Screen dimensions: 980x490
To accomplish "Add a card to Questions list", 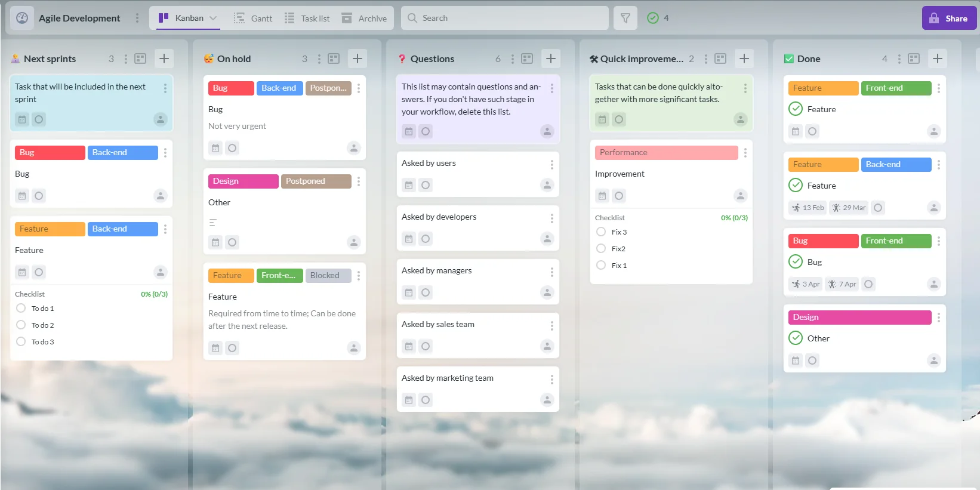I will [x=551, y=58].
